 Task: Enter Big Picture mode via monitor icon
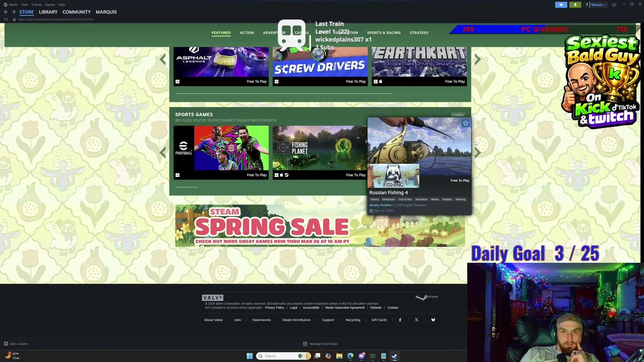tap(614, 5)
